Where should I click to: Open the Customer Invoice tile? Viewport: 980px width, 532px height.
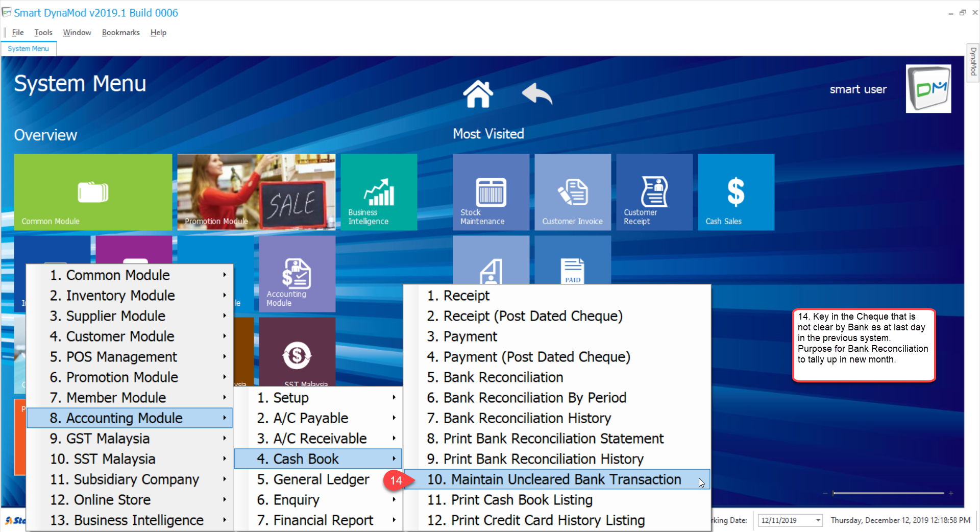(x=573, y=192)
